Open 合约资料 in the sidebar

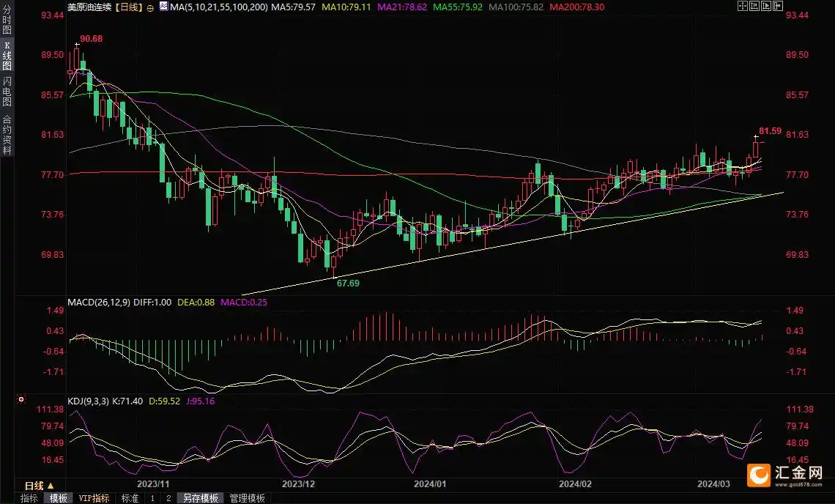(7, 135)
